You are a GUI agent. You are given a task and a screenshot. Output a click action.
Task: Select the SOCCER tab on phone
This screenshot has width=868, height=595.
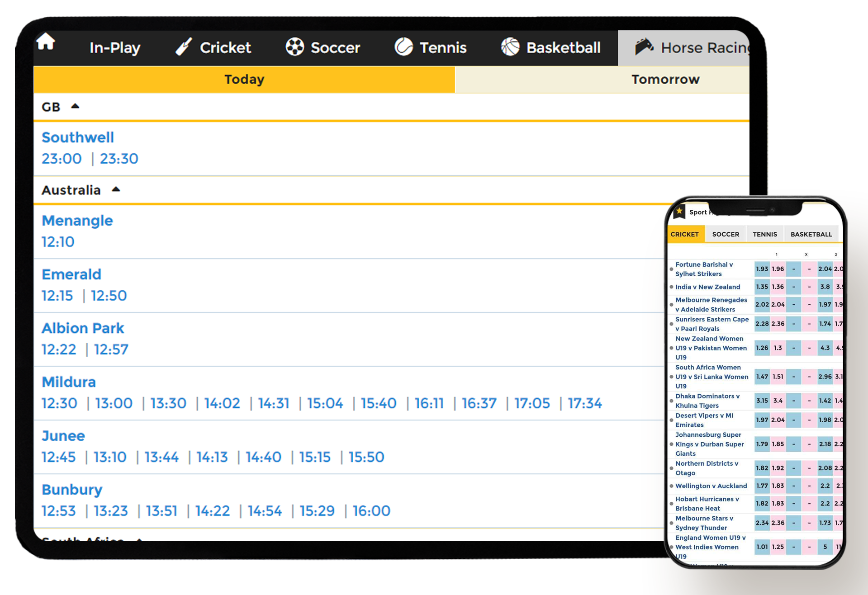pos(725,234)
